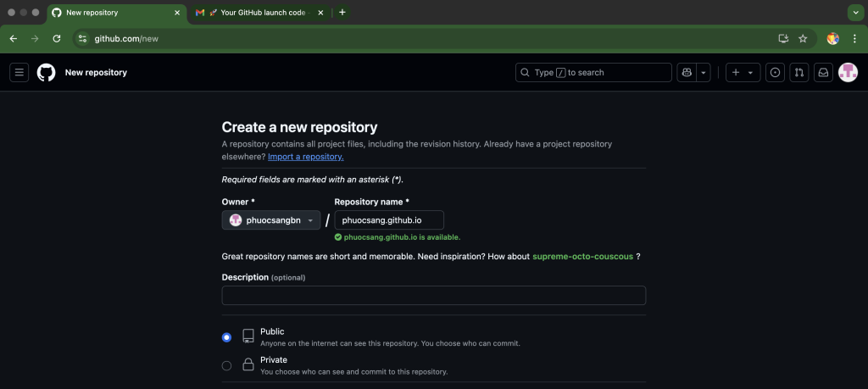
Task: Click the Description text field
Action: coord(433,295)
